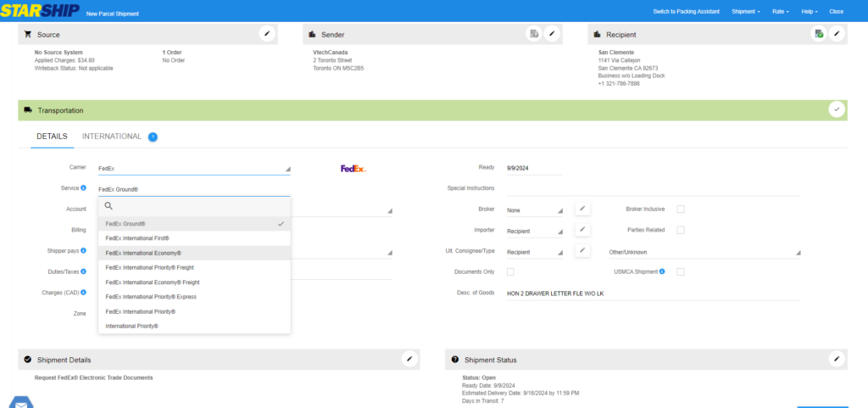Click the Duties/Taxes info icon
The image size is (868, 408).
84,271
